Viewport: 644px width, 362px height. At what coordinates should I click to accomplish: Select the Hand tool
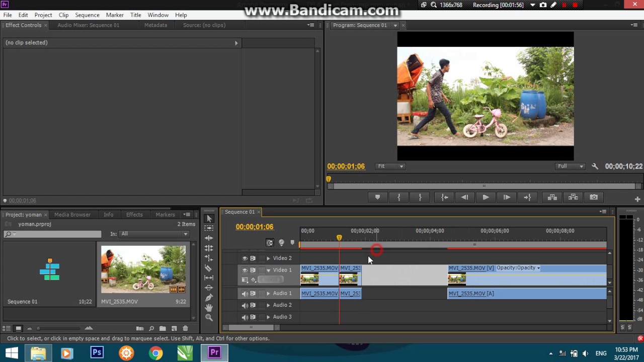[x=209, y=308]
